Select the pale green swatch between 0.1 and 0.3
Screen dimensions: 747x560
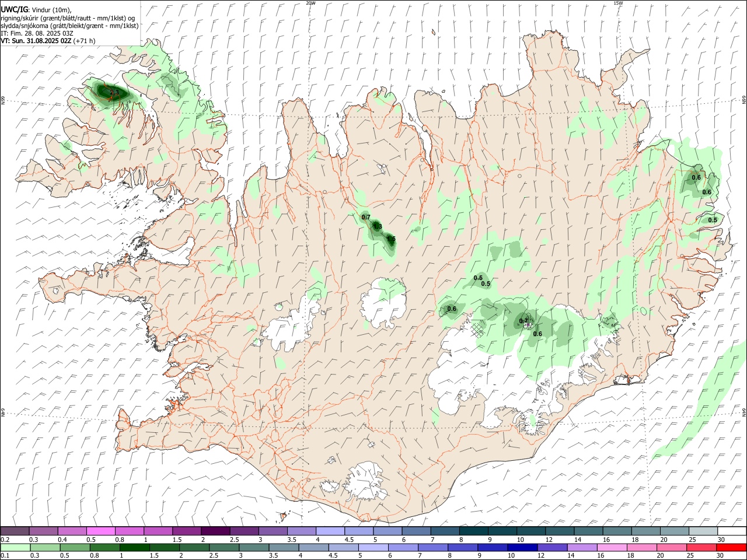pyautogui.click(x=16, y=547)
